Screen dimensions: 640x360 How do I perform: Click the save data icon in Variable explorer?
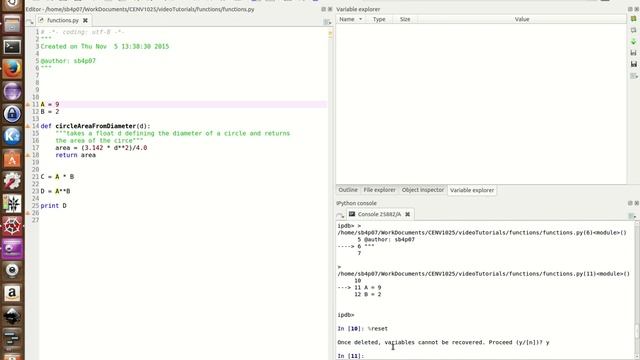pos(633,53)
